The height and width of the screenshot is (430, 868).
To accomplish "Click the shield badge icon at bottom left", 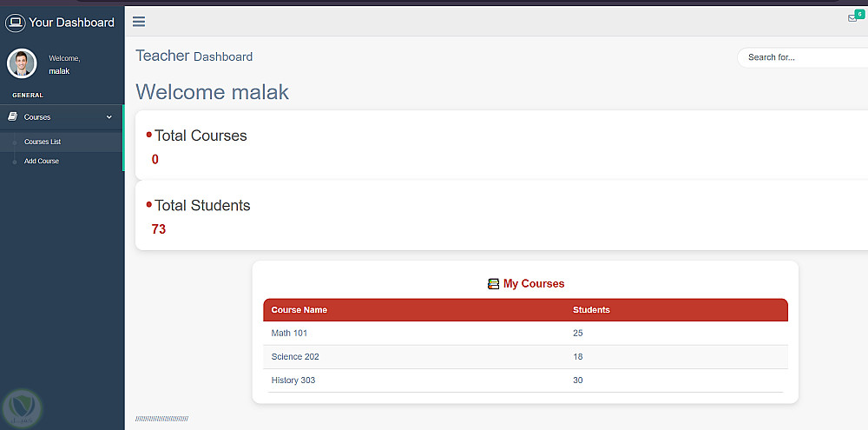I will [x=22, y=407].
